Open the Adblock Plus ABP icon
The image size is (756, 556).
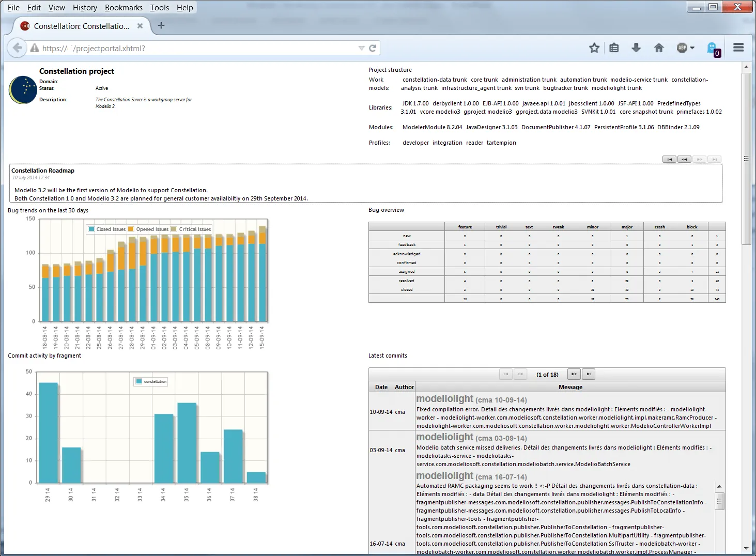pyautogui.click(x=682, y=48)
